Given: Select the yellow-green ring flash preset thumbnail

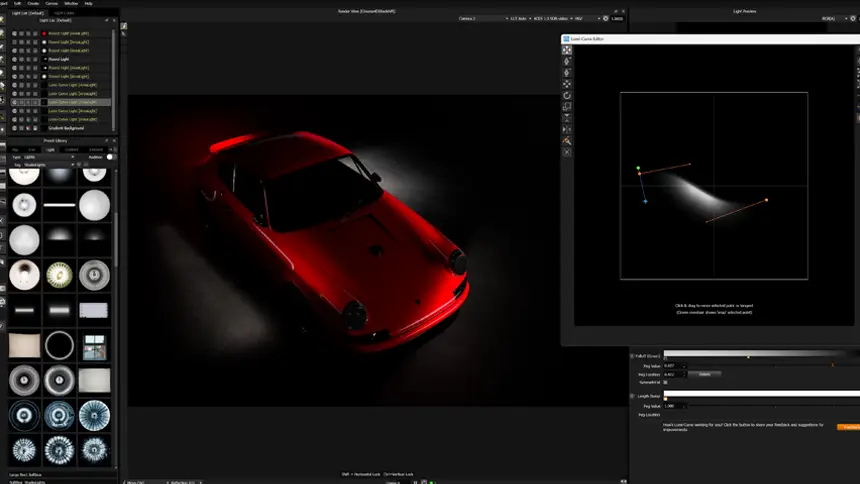Looking at the screenshot, I should (x=59, y=275).
